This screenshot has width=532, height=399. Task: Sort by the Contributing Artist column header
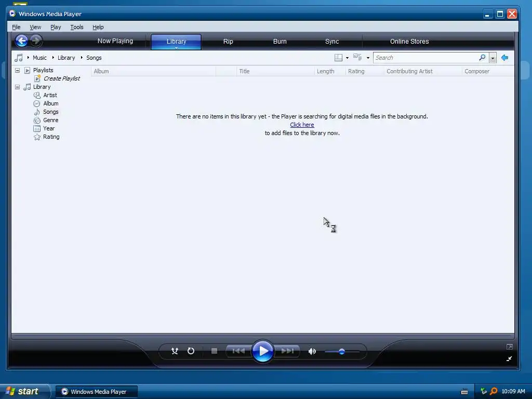423,71
